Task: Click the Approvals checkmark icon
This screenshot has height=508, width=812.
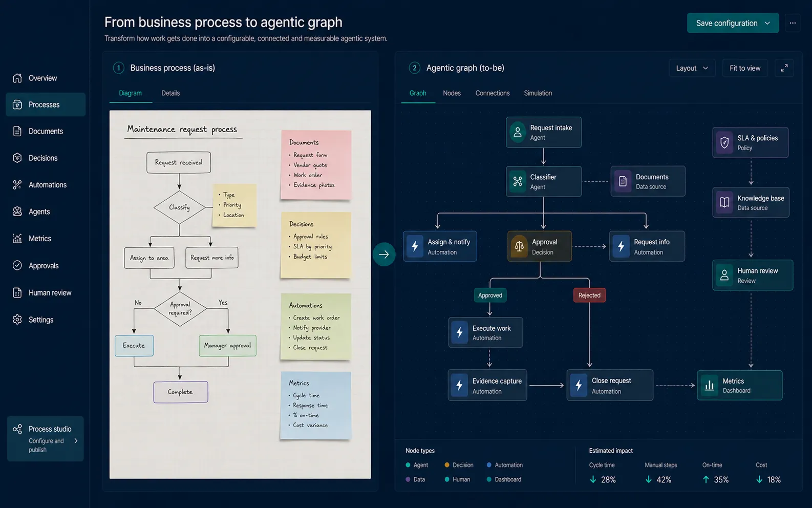Action: pos(17,265)
